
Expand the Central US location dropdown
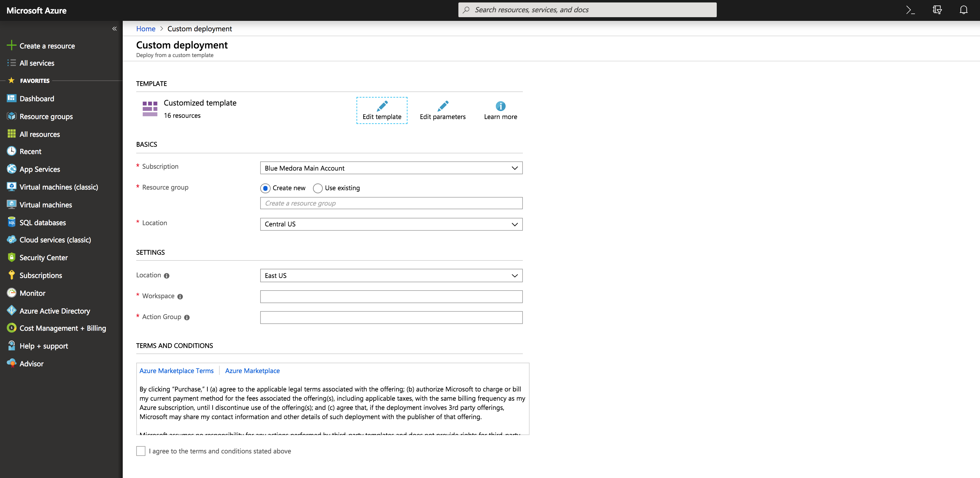click(391, 224)
